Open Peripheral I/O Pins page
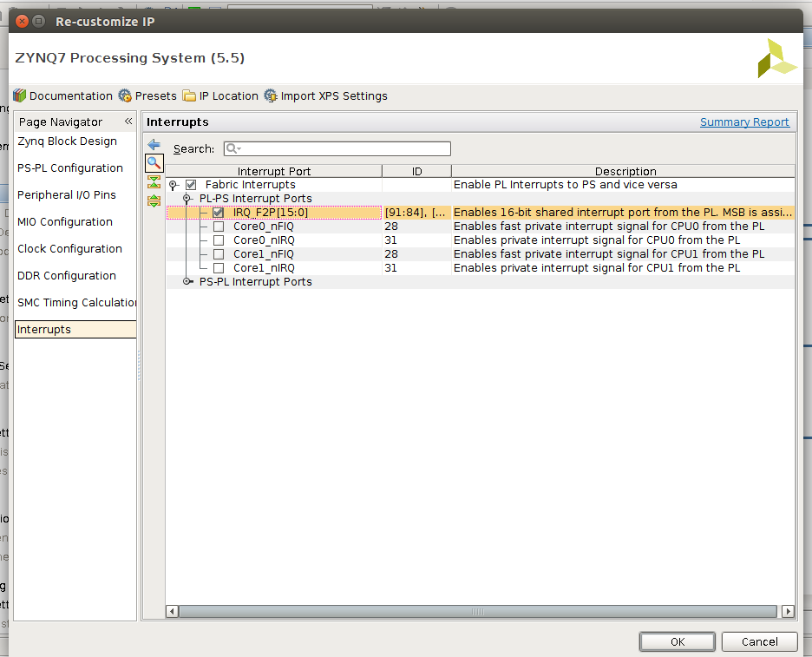Screen dimensions: 812x657 click(66, 194)
